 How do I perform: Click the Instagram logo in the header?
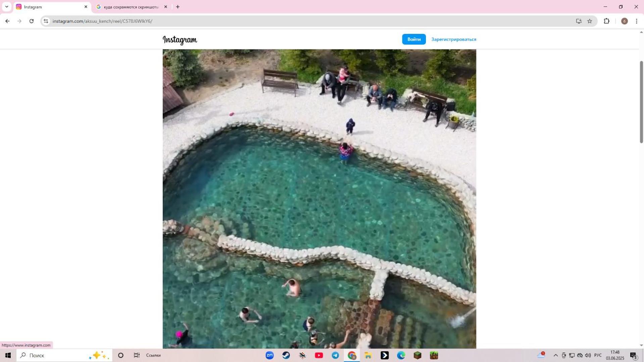coord(180,40)
